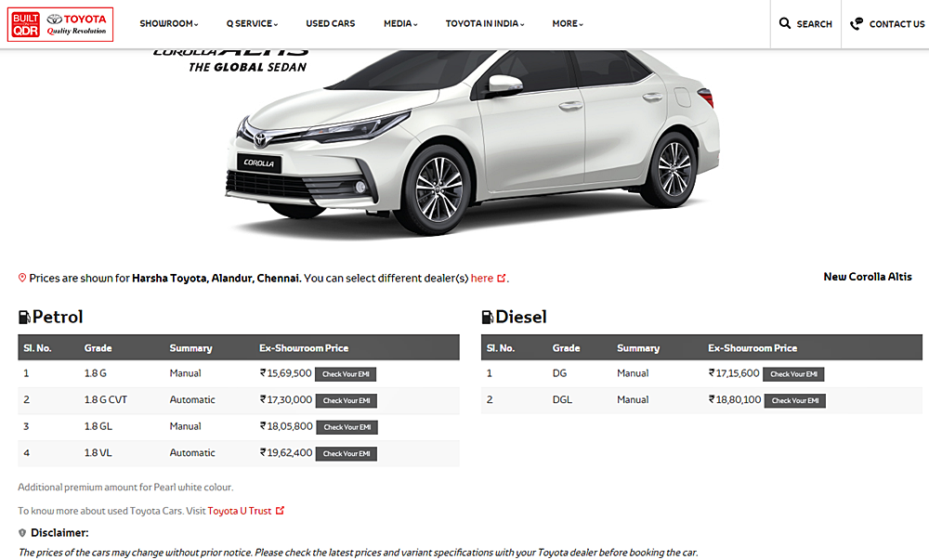Click Diesel table 'Ex-Showroom Price' header
This screenshot has height=560, width=929.
coord(752,348)
